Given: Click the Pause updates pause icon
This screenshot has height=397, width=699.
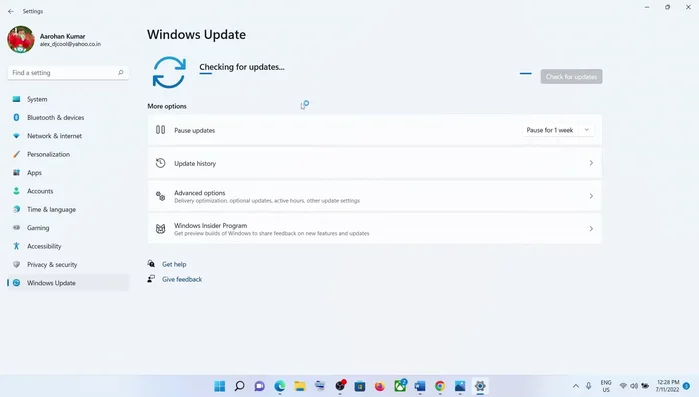Looking at the screenshot, I should [x=160, y=130].
